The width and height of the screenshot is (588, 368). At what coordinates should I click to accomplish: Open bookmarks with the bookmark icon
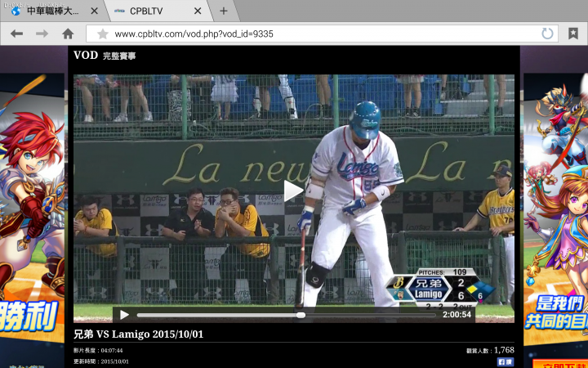pyautogui.click(x=573, y=34)
